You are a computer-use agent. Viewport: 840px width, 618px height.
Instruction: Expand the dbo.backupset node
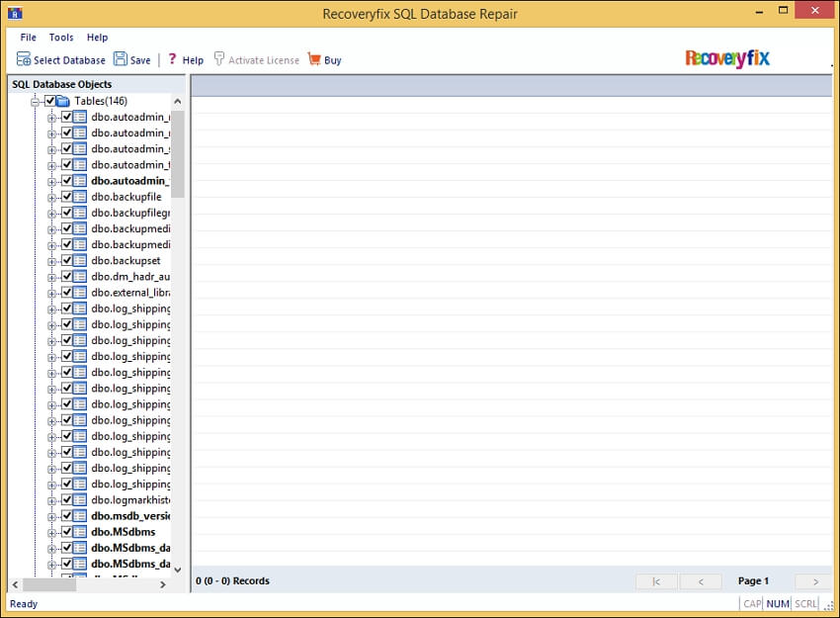[52, 262]
